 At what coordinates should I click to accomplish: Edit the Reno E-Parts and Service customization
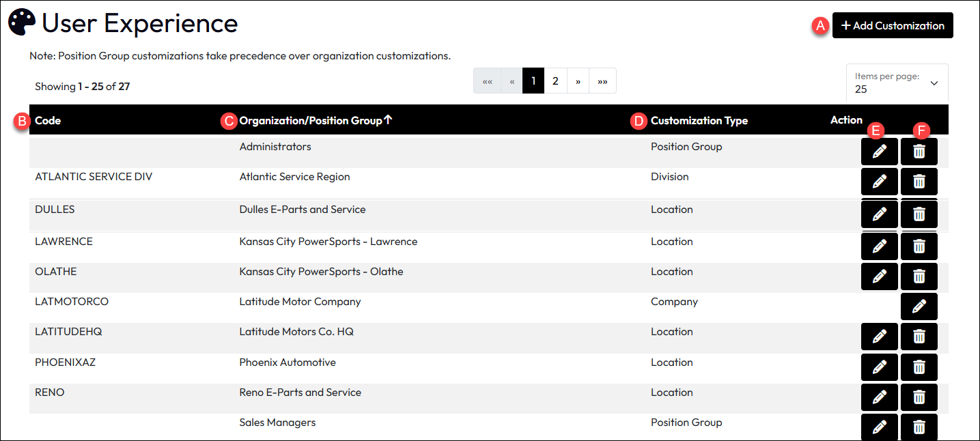pos(880,397)
